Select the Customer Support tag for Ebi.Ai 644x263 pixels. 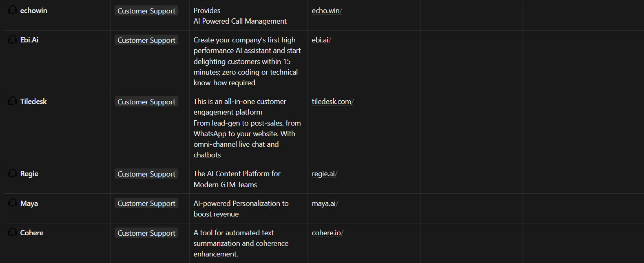point(146,40)
